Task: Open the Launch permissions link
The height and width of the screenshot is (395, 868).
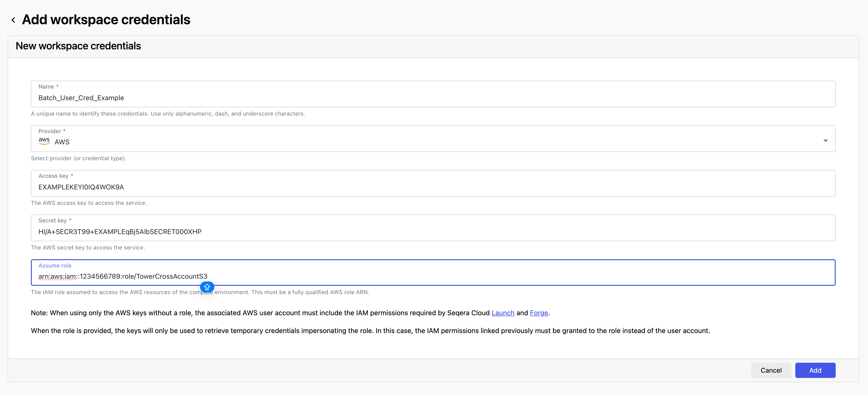Action: click(x=502, y=313)
